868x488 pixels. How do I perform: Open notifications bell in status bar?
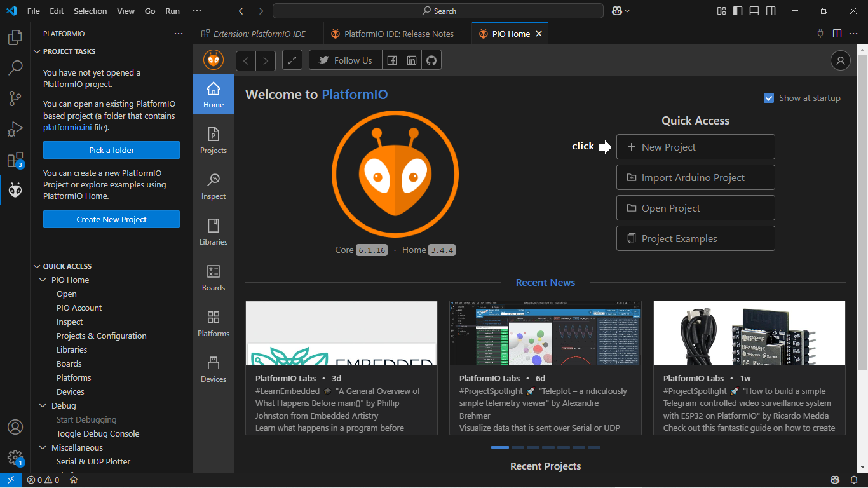pyautogui.click(x=855, y=480)
